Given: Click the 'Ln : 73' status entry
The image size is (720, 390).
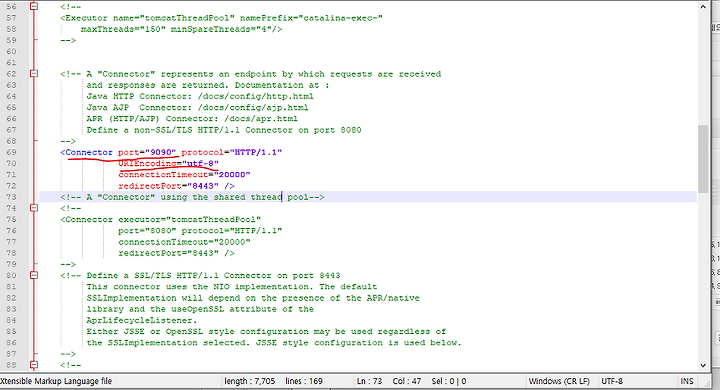Looking at the screenshot, I should click(x=369, y=381).
